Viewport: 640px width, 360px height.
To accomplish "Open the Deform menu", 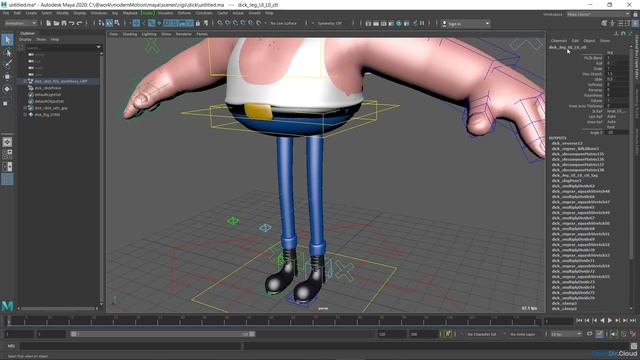I will (x=184, y=13).
